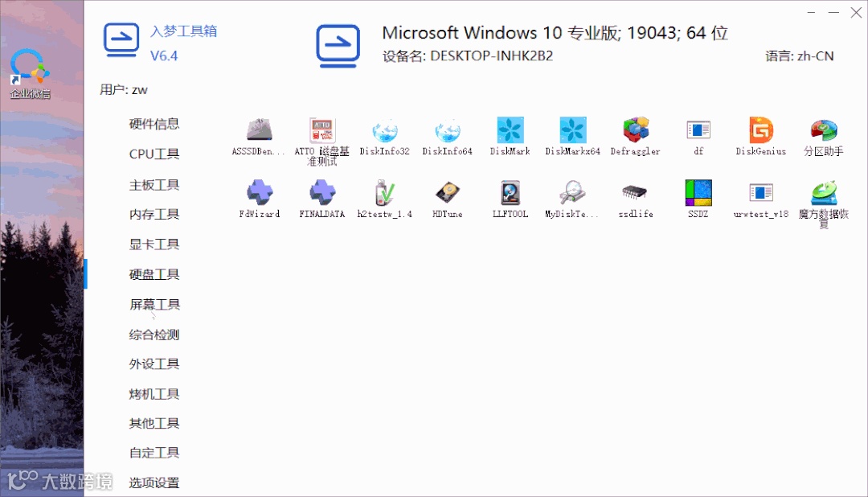Open the 综合检测 section

154,335
